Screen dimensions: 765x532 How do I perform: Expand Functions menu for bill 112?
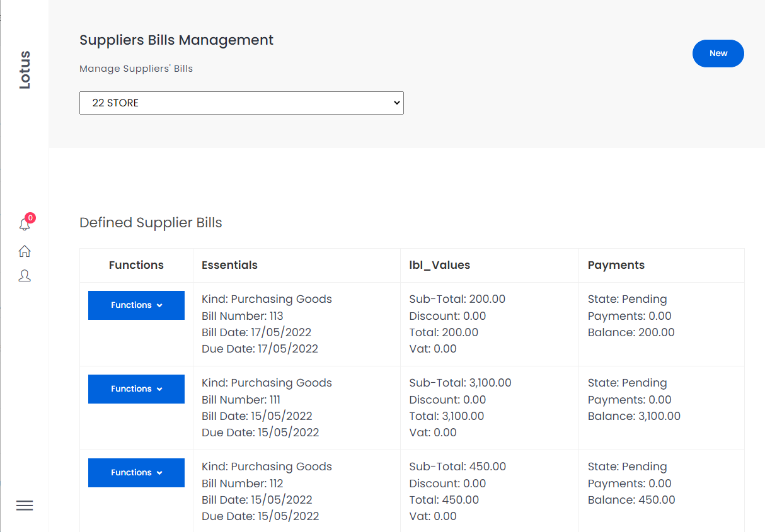click(136, 473)
